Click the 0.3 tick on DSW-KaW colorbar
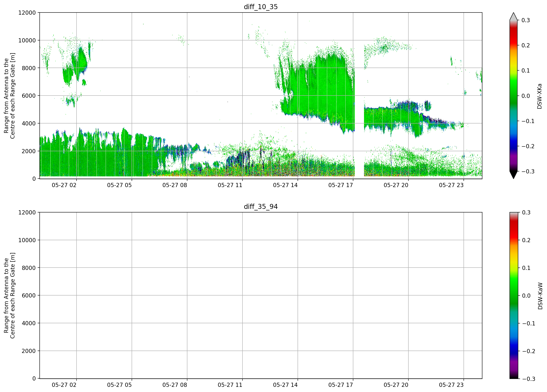This screenshot has width=547, height=392. coord(526,212)
